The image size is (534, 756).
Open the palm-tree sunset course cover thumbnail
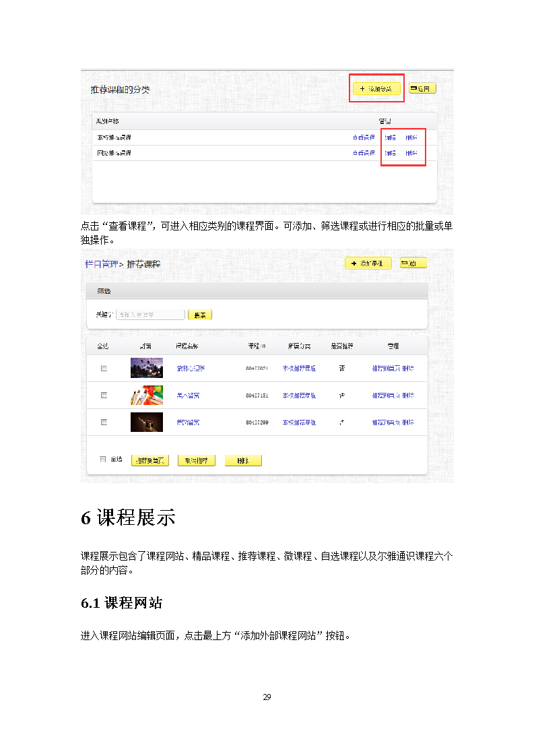coord(147,368)
